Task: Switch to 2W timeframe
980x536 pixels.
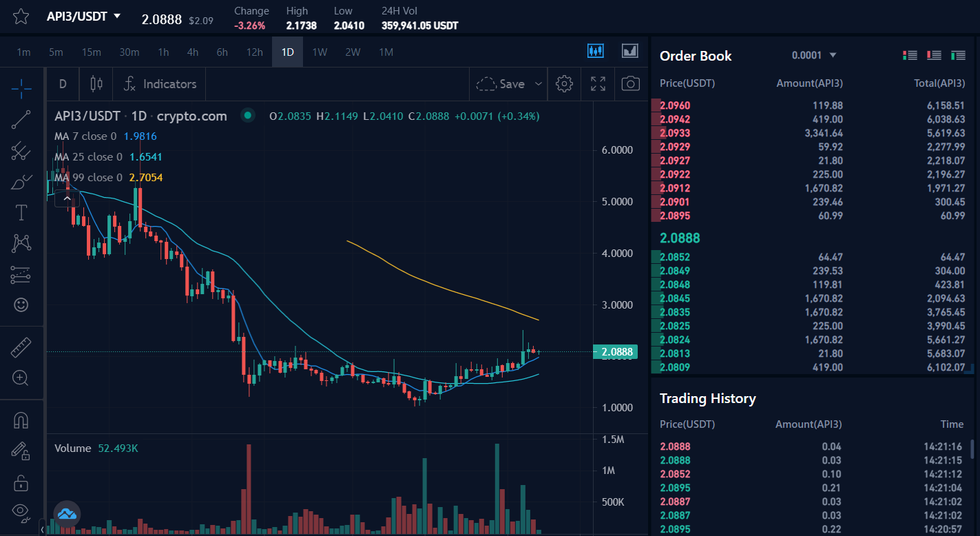Action: coord(353,52)
